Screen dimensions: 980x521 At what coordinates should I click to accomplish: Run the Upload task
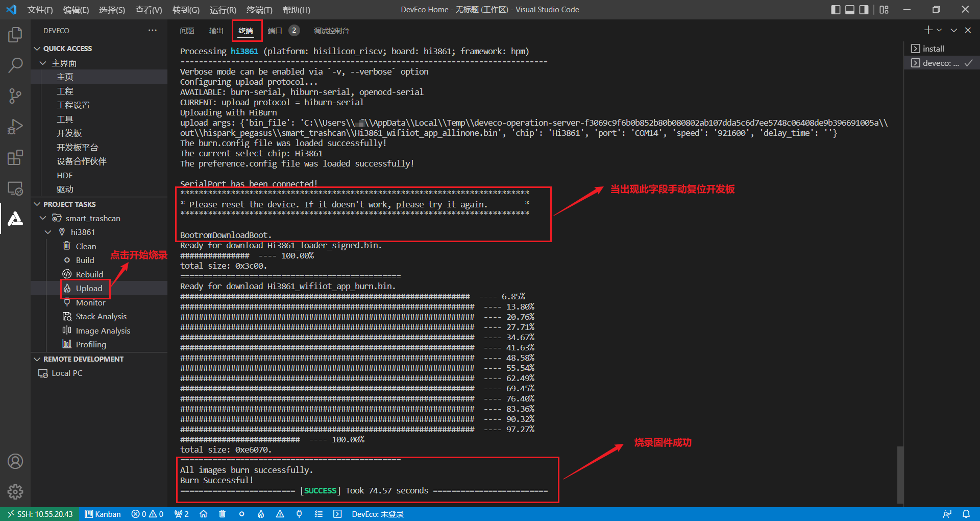click(89, 289)
